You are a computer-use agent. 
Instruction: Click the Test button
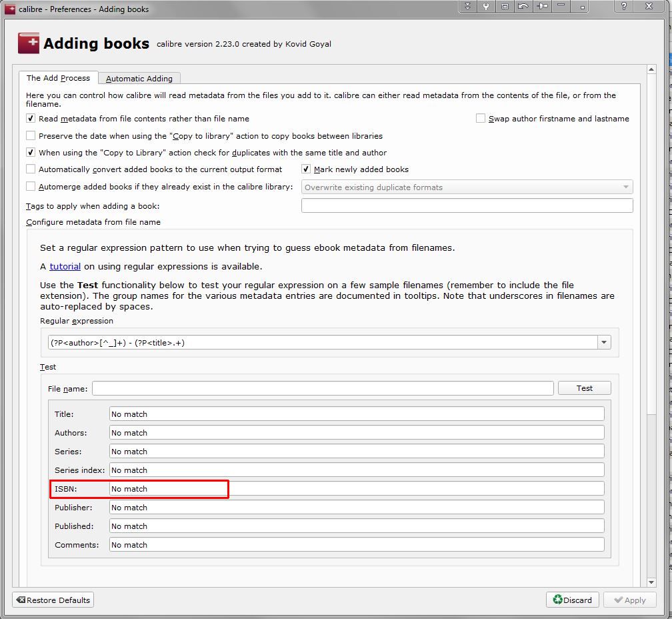point(584,388)
